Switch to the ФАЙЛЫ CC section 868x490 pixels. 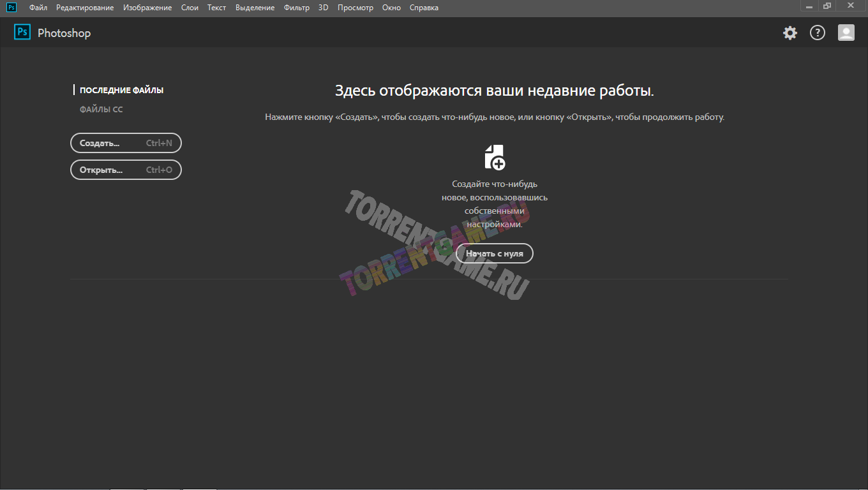click(100, 108)
